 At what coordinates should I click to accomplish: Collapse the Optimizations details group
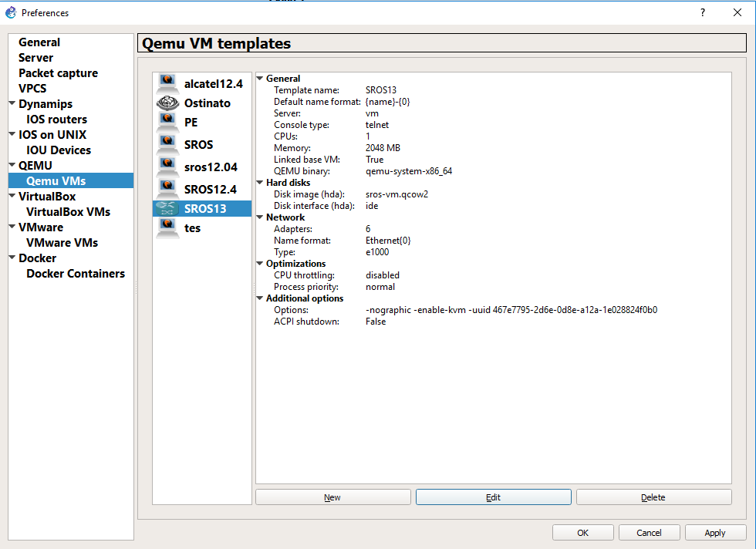[x=260, y=263]
